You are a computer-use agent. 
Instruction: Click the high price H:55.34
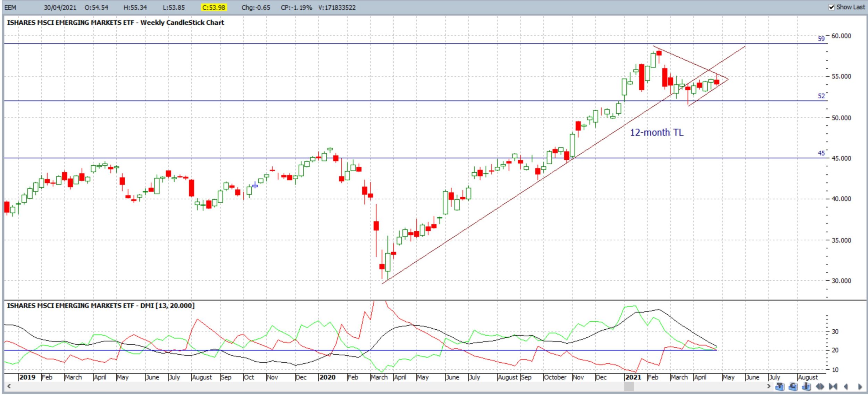point(135,7)
